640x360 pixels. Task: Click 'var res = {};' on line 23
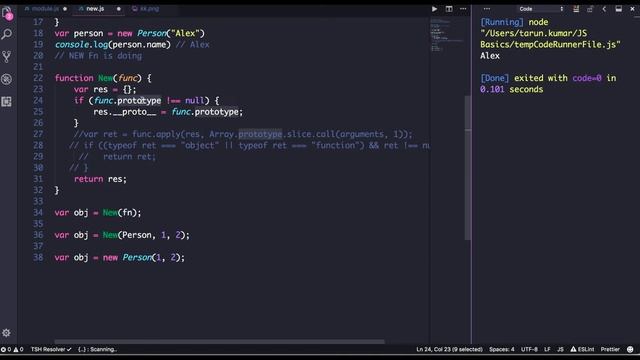(105, 89)
